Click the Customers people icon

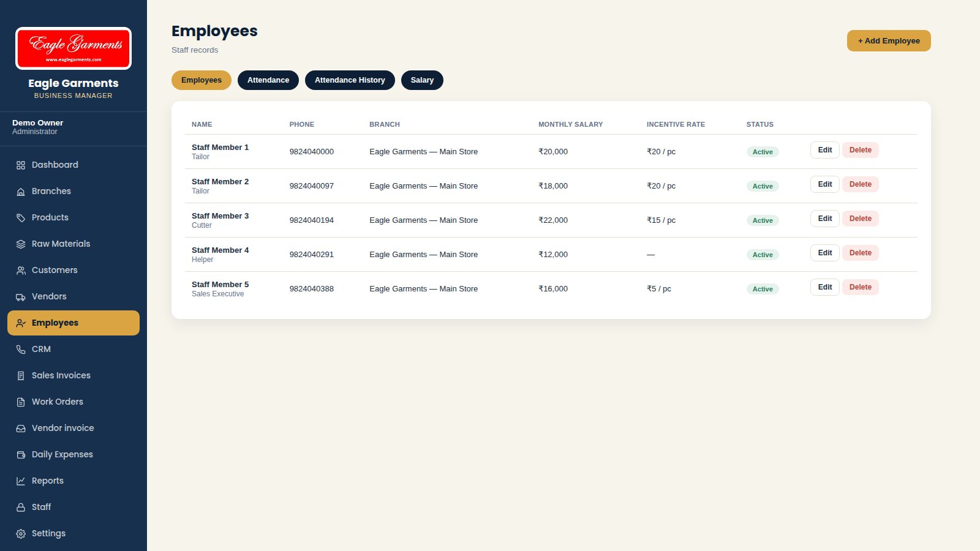21,271
